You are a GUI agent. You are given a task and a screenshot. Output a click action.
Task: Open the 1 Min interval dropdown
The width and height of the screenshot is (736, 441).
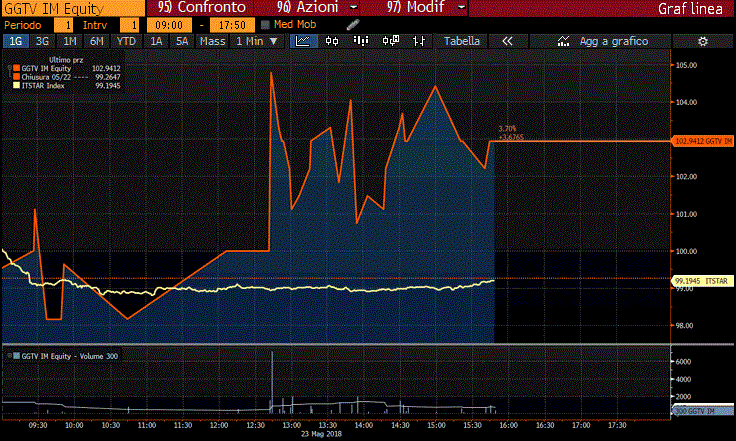tap(257, 41)
